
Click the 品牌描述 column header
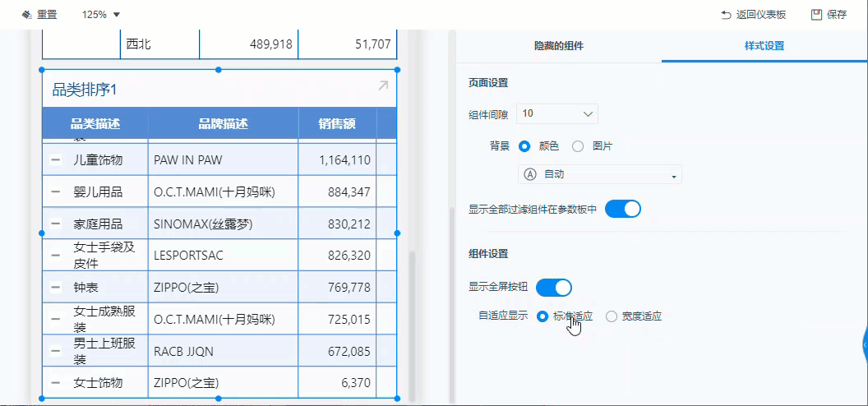click(x=223, y=123)
